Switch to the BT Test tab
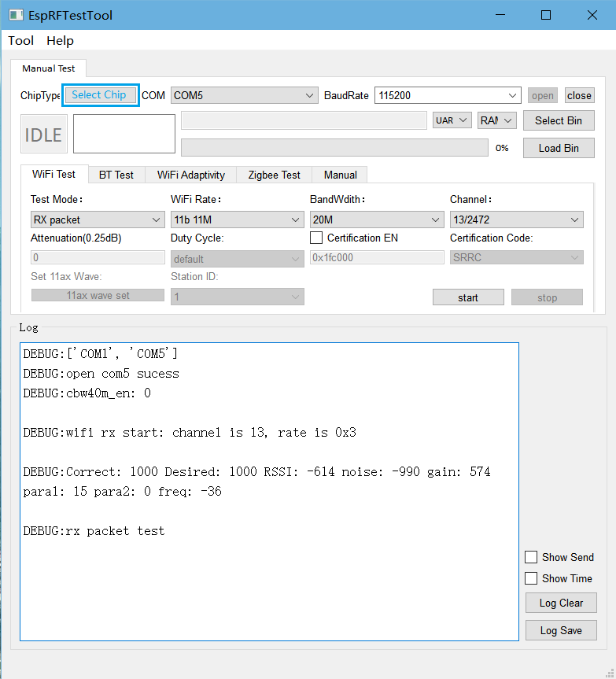 [x=116, y=175]
